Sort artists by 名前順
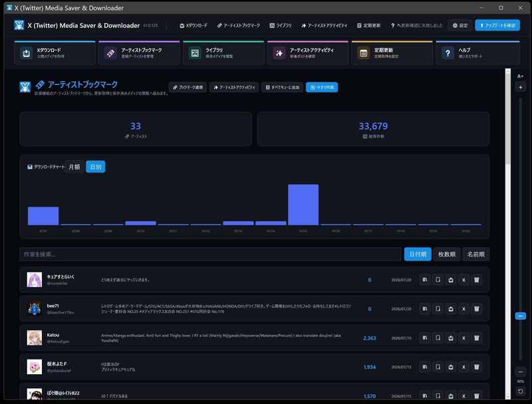 tap(476, 254)
